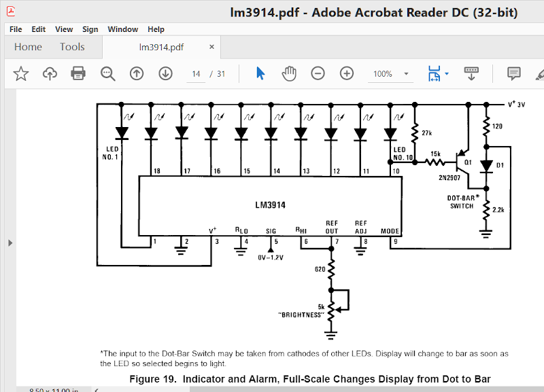
Task: Click the REF ADJ pin label
Action: click(x=361, y=227)
